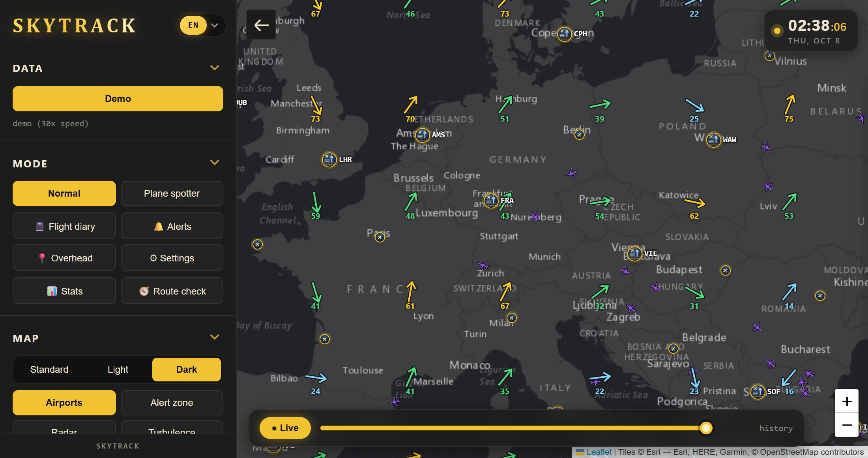Switch to Plane spotter mode

[x=172, y=193]
